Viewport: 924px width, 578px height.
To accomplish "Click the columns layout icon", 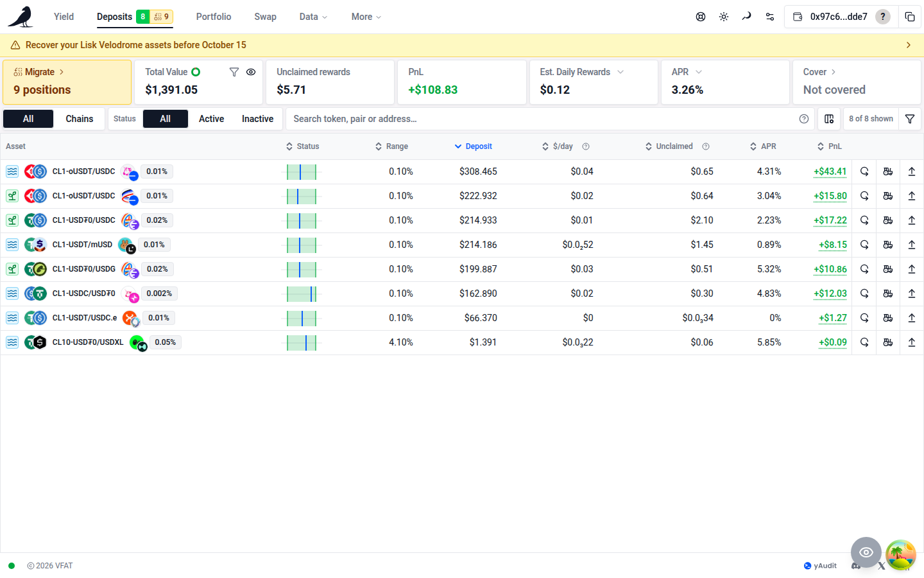I will (829, 119).
